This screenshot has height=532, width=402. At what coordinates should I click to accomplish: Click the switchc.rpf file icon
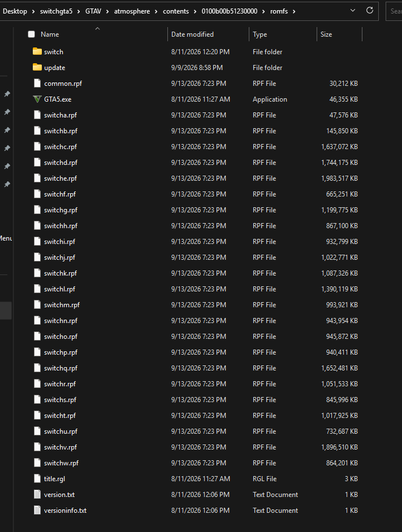coord(37,147)
